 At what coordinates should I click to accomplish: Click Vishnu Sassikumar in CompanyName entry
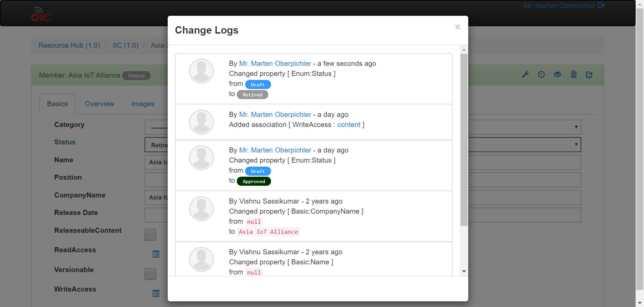[269, 201]
